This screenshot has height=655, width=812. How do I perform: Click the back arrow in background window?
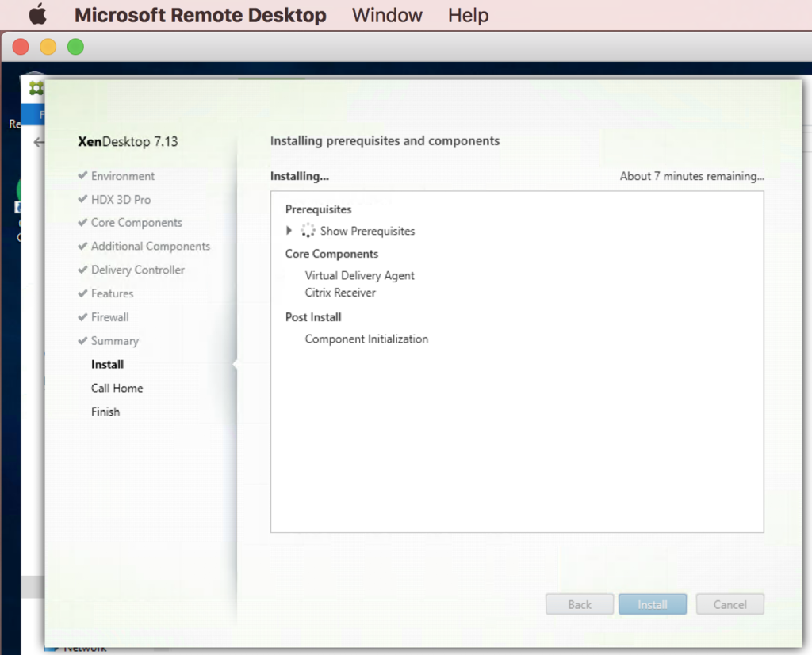click(39, 142)
